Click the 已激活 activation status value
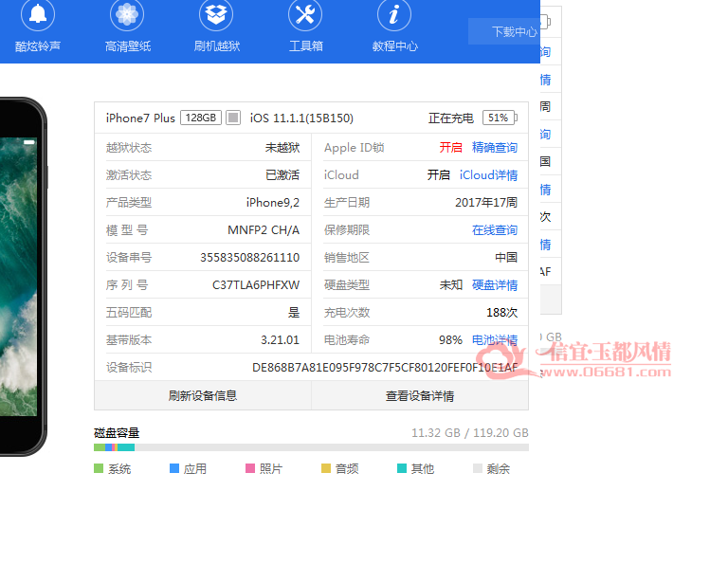This screenshot has width=728, height=582. pos(282,175)
